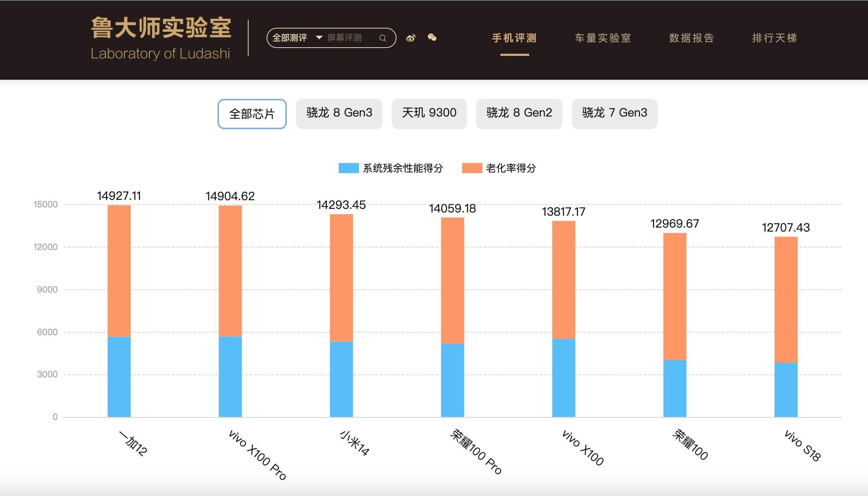This screenshot has height=496, width=868.
Task: Click the 6000 y-axis value
Action: 47,332
